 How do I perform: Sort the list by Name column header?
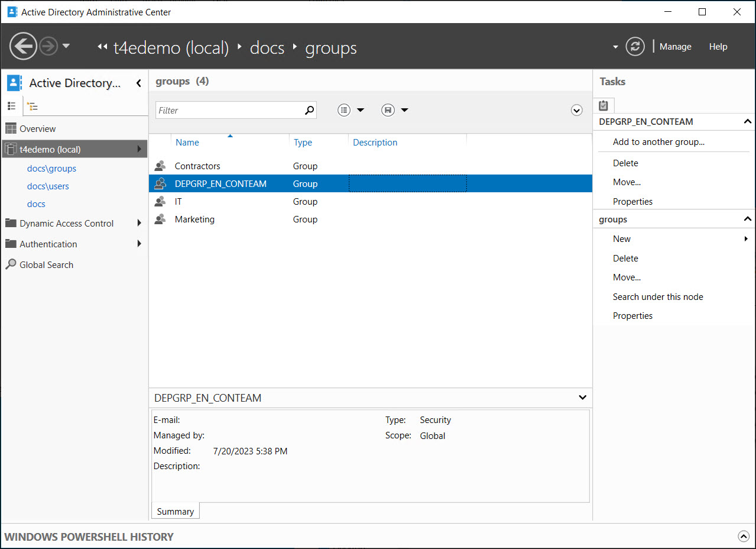point(187,143)
